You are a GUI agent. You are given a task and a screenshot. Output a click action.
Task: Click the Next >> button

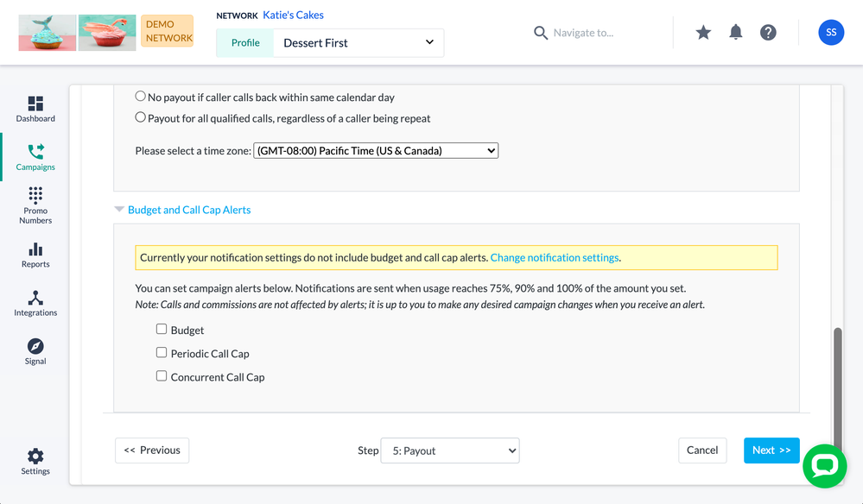click(771, 450)
